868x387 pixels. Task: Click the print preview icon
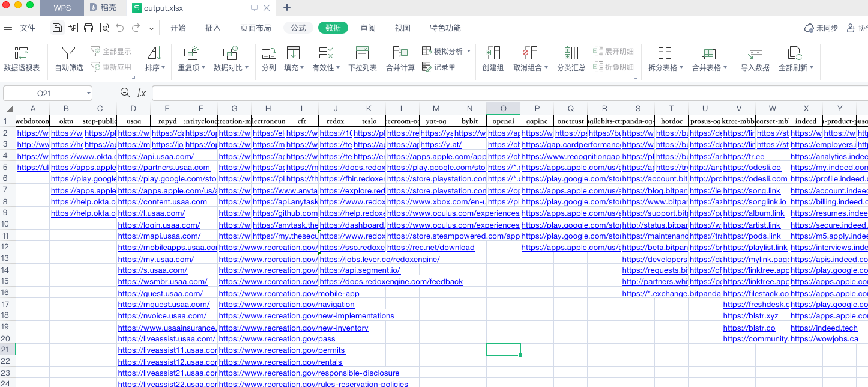point(104,28)
